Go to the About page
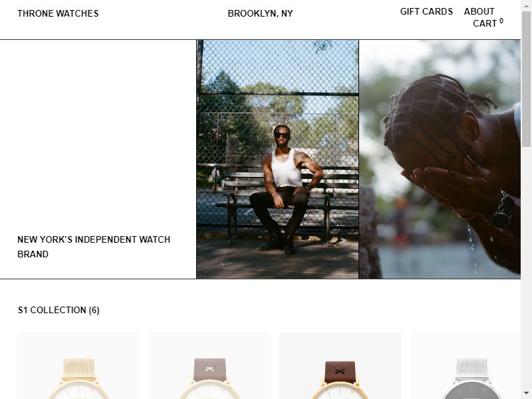The height and width of the screenshot is (399, 532). point(479,11)
